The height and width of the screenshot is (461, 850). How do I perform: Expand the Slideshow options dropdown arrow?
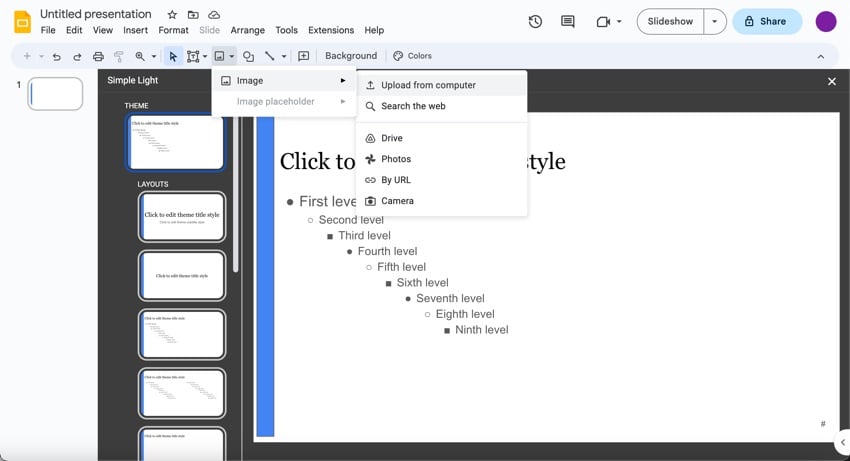point(714,22)
